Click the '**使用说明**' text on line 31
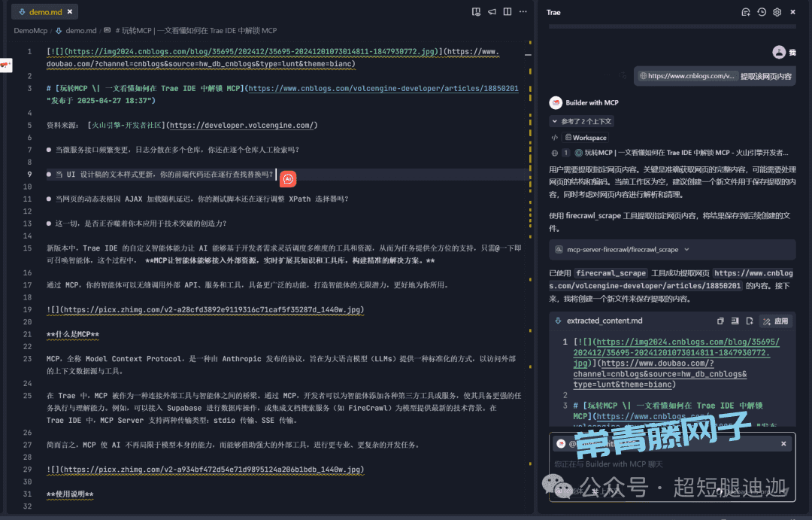The image size is (812, 520). tap(70, 494)
